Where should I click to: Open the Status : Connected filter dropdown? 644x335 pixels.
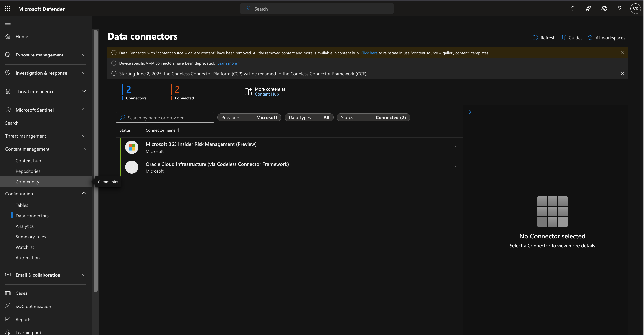point(373,117)
